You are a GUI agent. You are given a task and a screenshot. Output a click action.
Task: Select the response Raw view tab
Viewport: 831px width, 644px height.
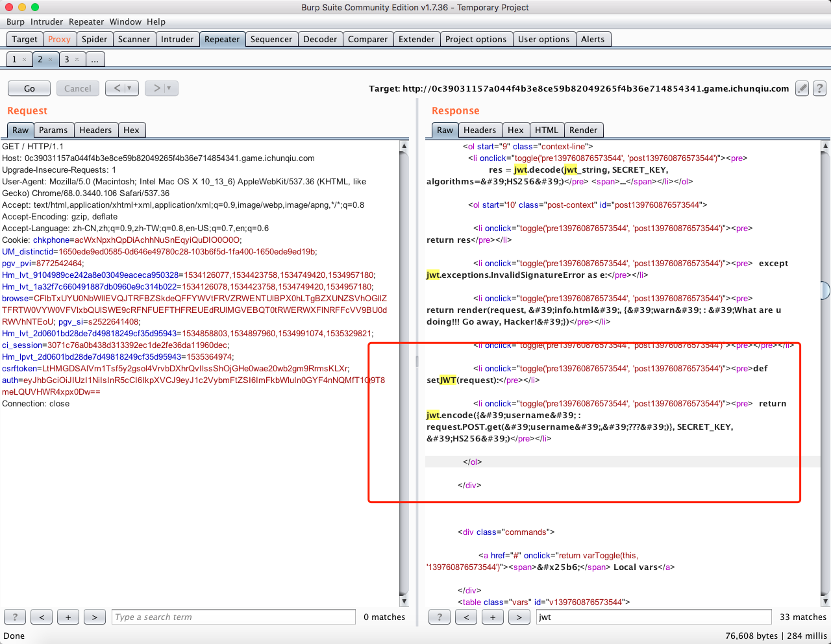pos(445,130)
